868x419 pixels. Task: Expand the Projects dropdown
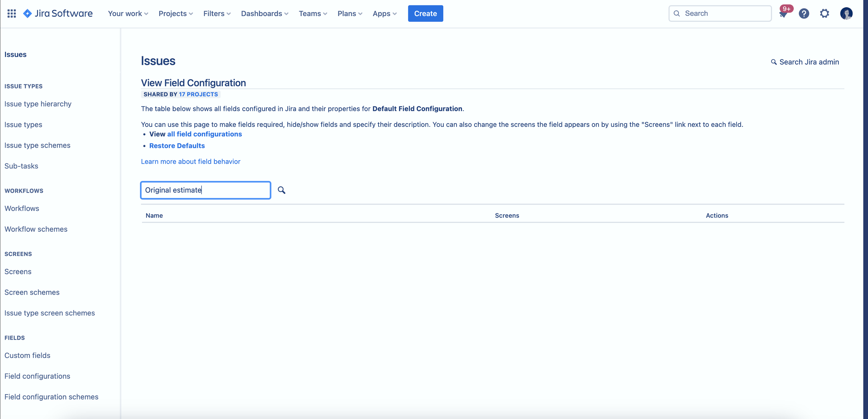(x=176, y=14)
